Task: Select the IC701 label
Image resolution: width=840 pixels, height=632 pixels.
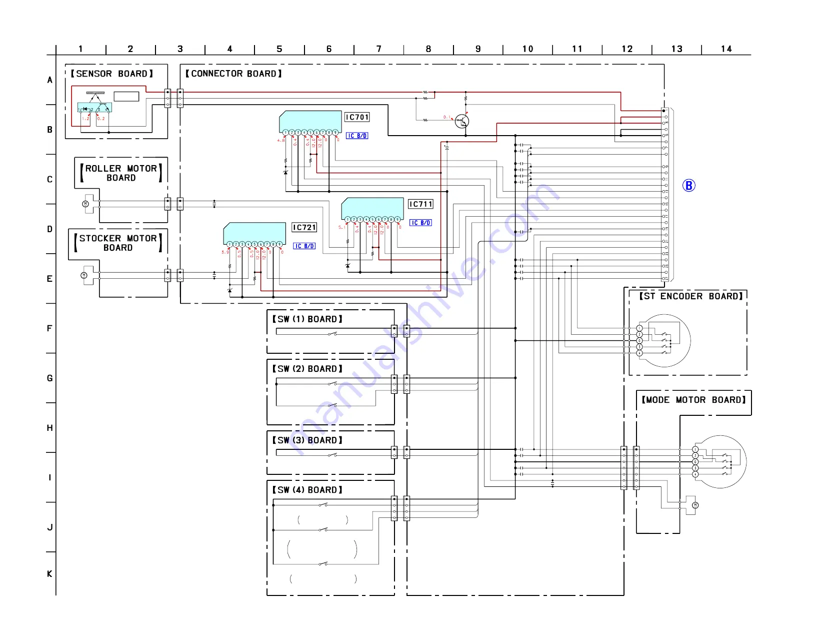Action: click(357, 117)
